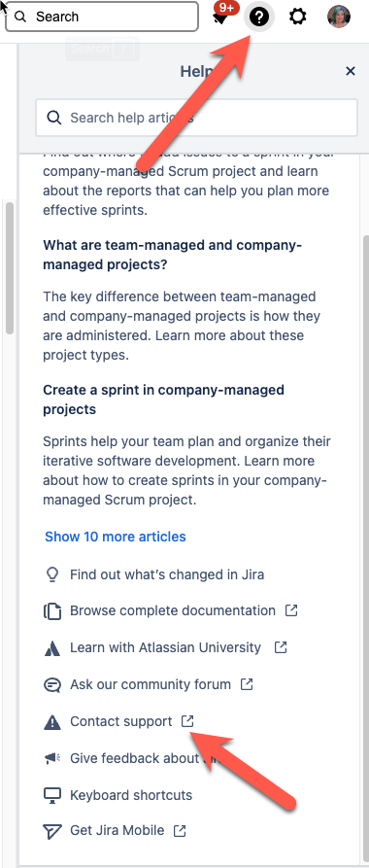The image size is (369, 868).
Task: Open Keyboard shortcuts
Action: point(131,795)
